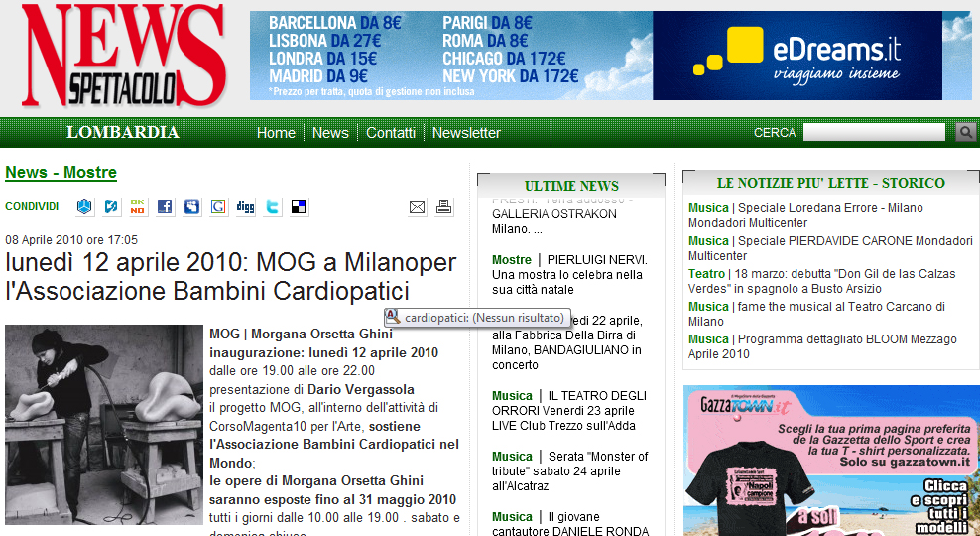Click the name Dario Vergassola

click(x=361, y=389)
